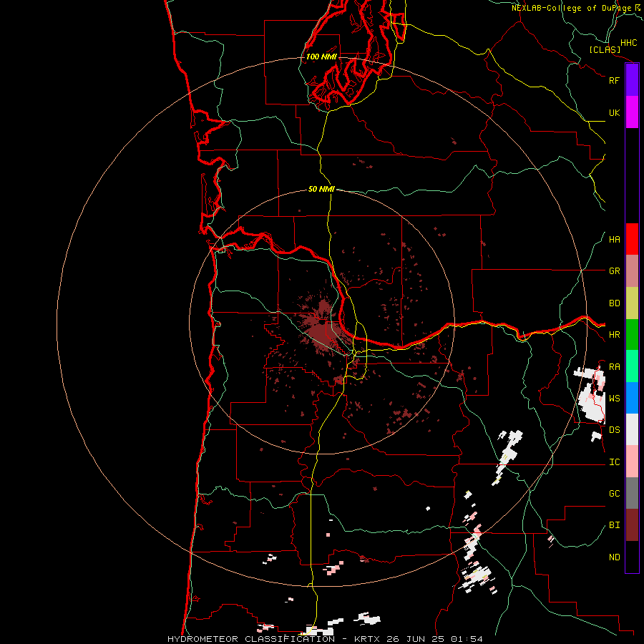Click the IC legend label

[614, 462]
